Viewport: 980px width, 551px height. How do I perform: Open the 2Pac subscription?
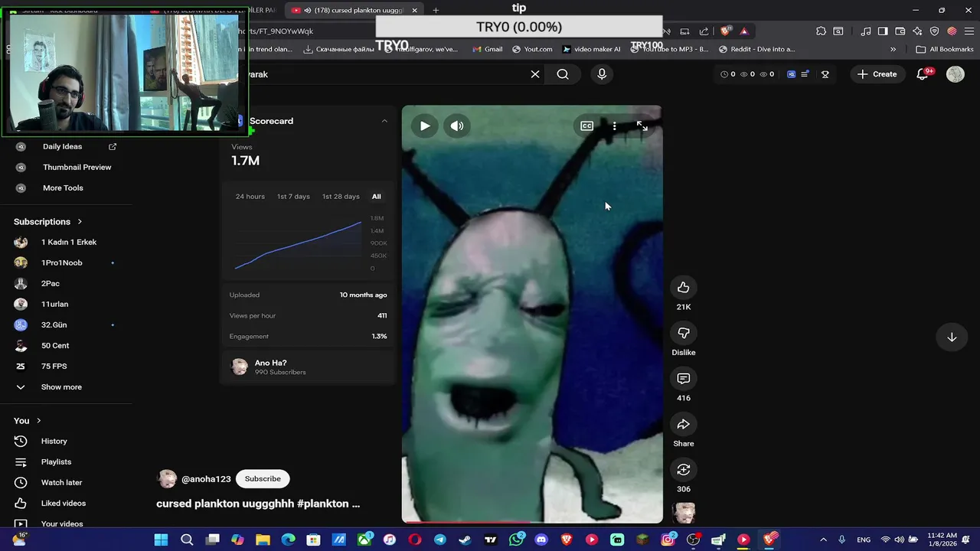click(66, 283)
